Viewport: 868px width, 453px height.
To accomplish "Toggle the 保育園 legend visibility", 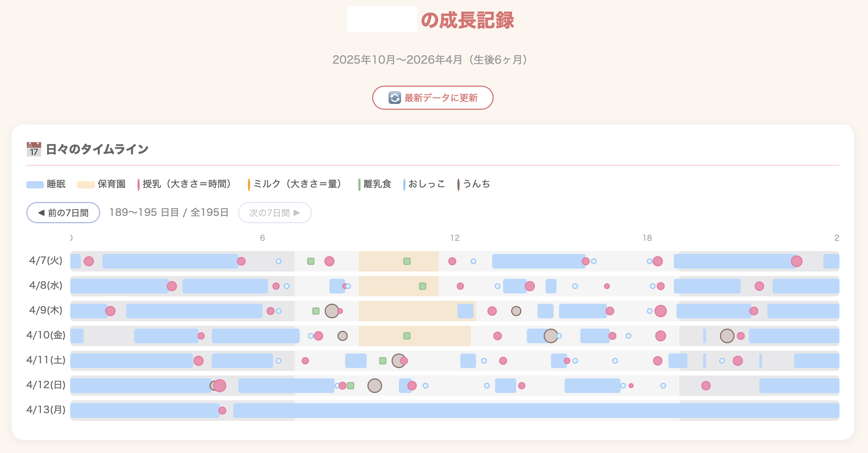I will 86,184.
